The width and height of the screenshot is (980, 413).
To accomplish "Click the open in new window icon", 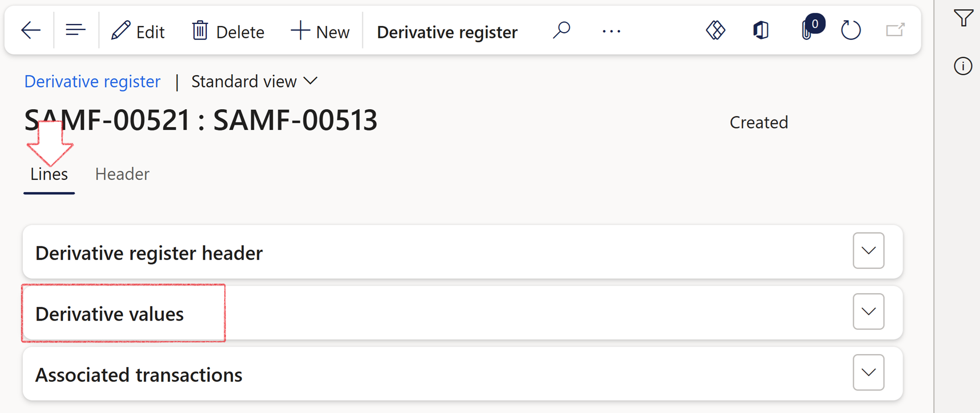I will (895, 31).
